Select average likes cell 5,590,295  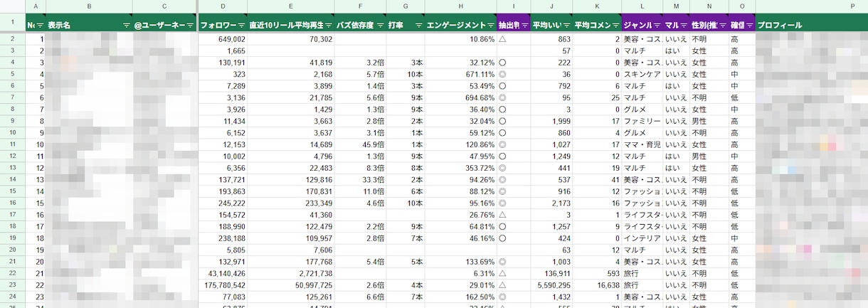(551, 285)
